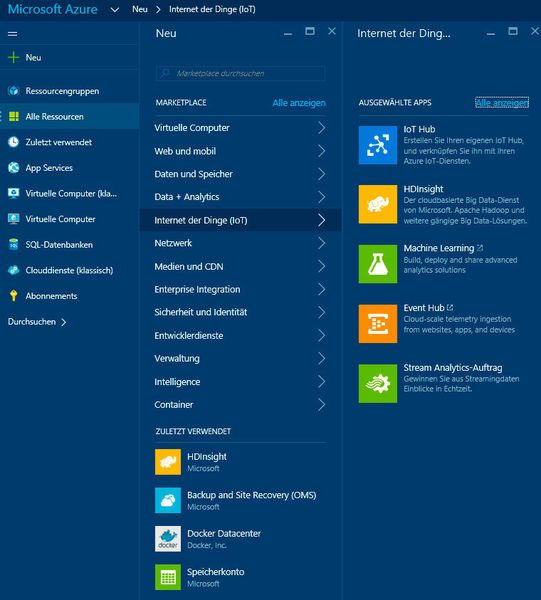Click Alle anzeigen next to Ausgewählte Apps
This screenshot has height=600, width=541.
[x=502, y=103]
